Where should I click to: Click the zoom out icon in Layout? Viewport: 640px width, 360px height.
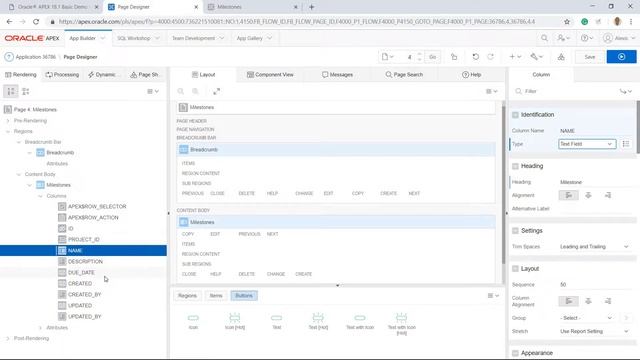(180, 91)
